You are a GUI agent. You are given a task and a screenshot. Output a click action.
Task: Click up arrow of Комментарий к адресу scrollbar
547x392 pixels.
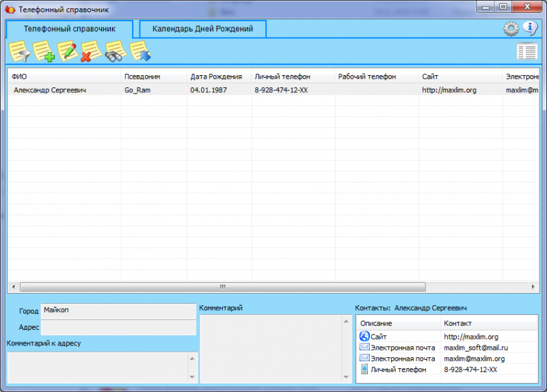point(192,359)
